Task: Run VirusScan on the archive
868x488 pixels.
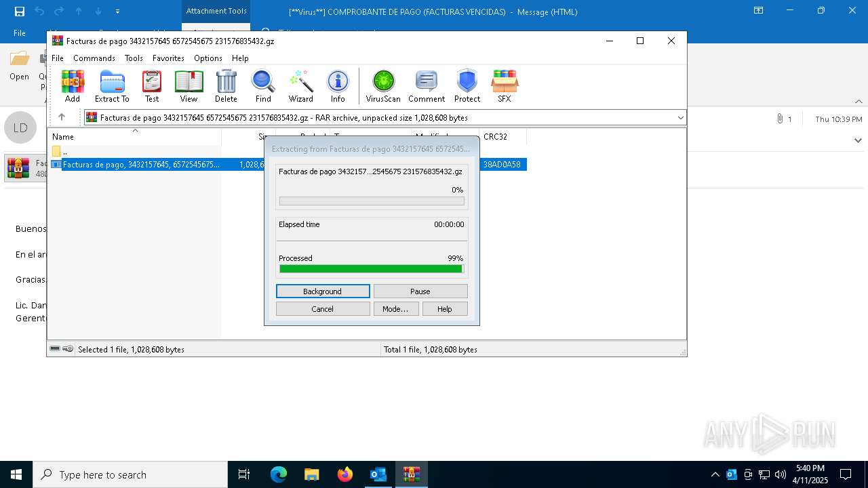Action: (x=383, y=86)
